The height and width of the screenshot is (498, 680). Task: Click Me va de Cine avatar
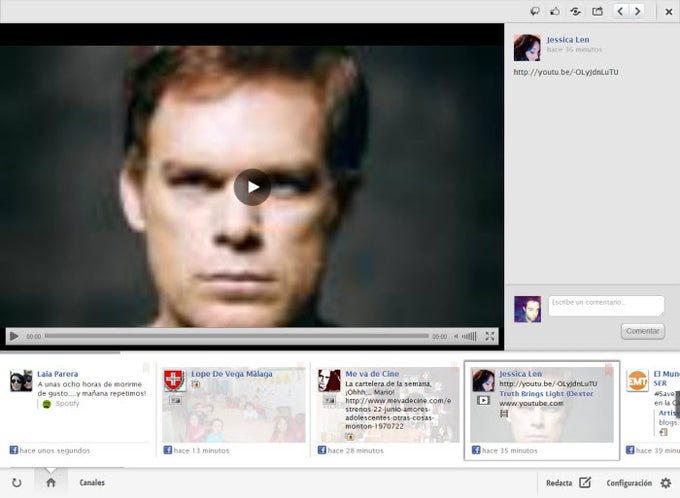(x=329, y=380)
